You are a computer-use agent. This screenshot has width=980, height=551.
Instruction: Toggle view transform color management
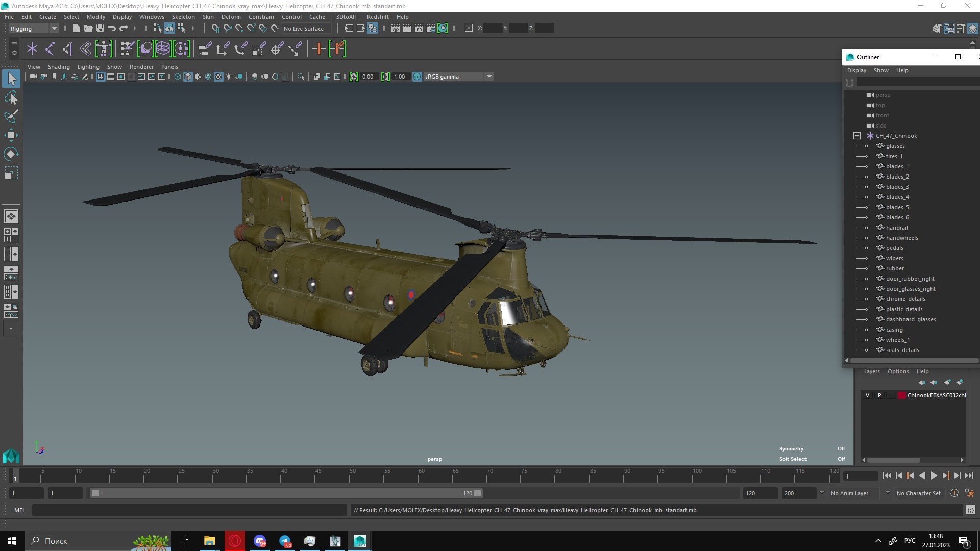click(417, 77)
